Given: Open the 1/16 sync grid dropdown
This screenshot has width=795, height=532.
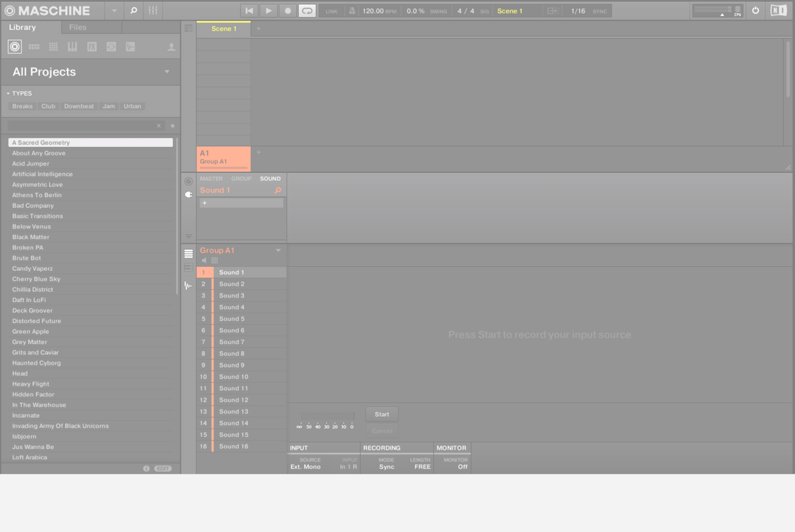Looking at the screenshot, I should click(x=578, y=11).
